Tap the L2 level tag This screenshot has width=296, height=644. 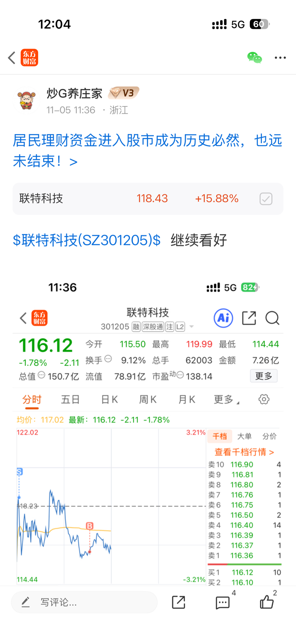180,327
